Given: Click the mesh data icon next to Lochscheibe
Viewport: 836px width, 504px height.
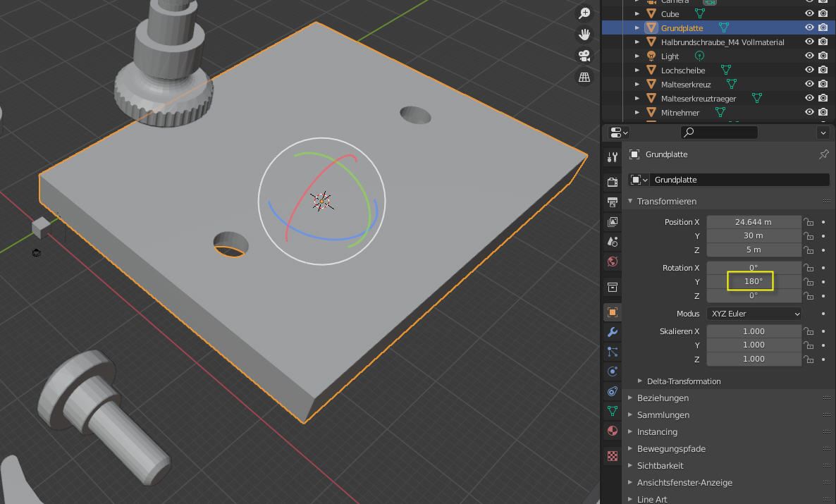Looking at the screenshot, I should coord(725,70).
